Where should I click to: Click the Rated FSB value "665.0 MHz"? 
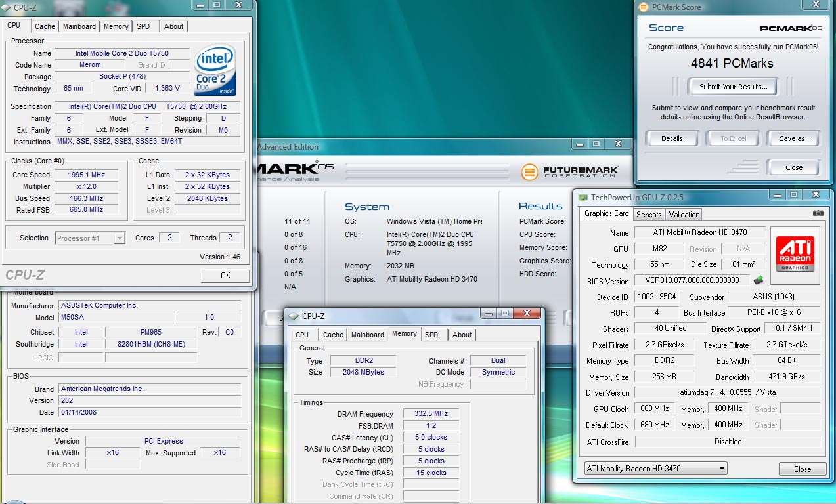87,210
